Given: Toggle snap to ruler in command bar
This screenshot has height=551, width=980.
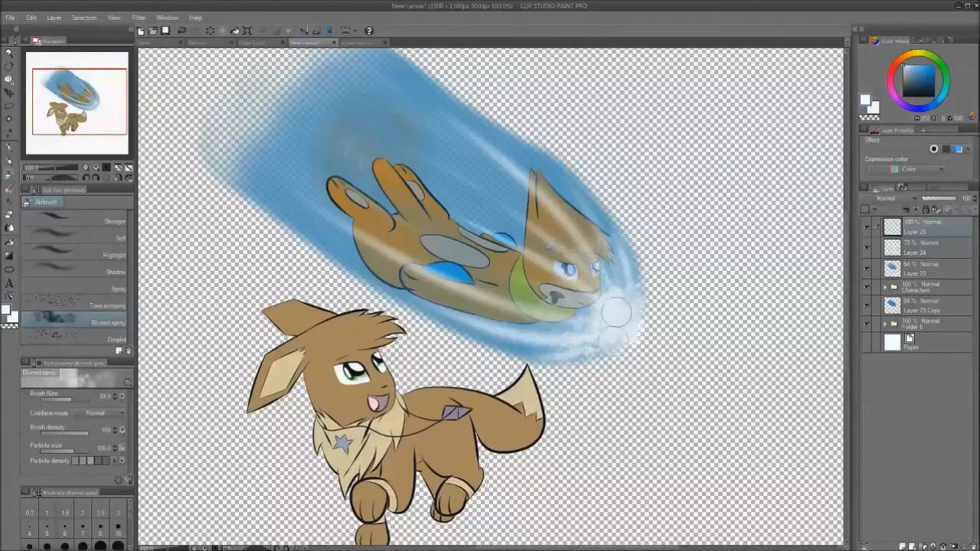Looking at the screenshot, I should [x=304, y=31].
